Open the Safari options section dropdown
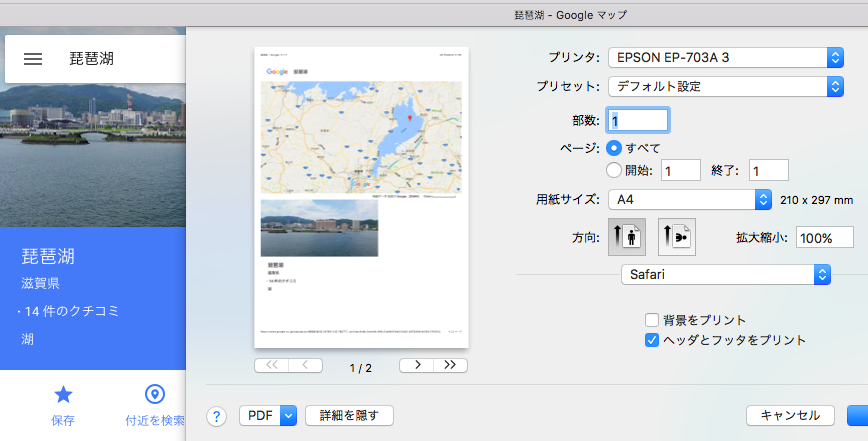 (x=726, y=273)
